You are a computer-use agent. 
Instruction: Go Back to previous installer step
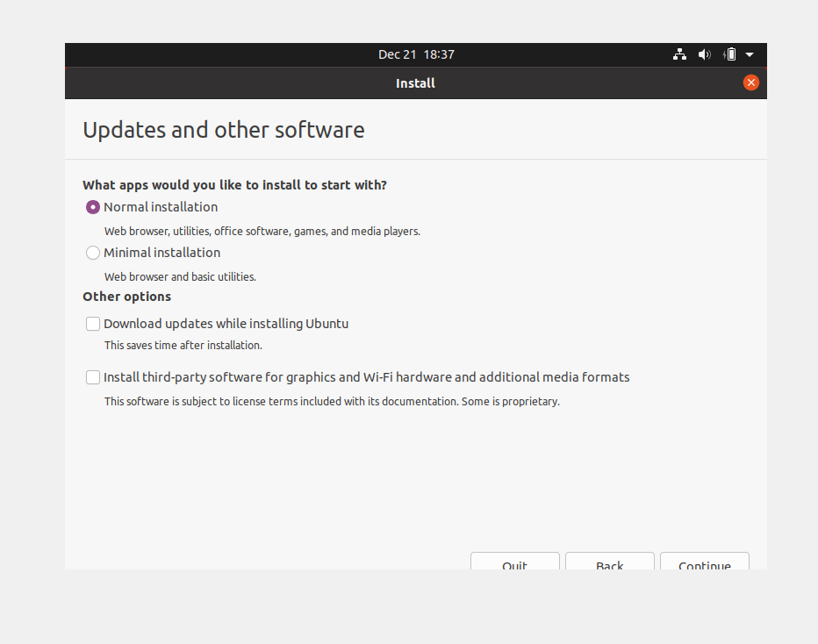pyautogui.click(x=610, y=562)
